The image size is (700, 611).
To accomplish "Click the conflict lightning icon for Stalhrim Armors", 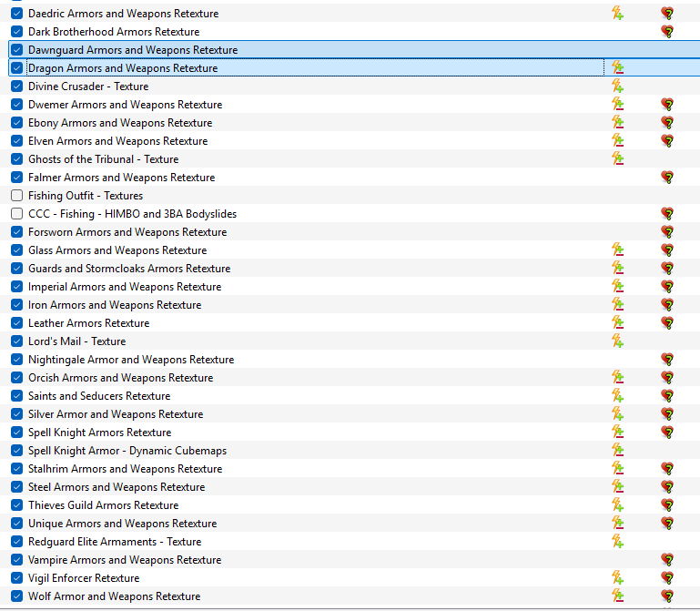I will 617,469.
